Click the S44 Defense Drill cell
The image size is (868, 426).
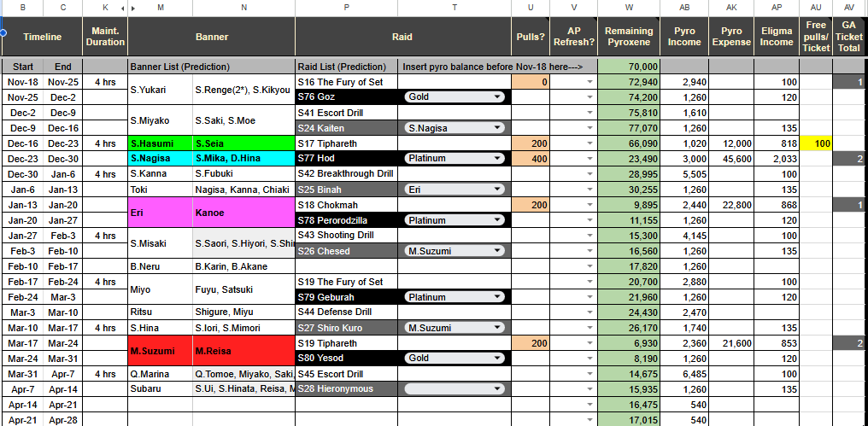pos(346,312)
